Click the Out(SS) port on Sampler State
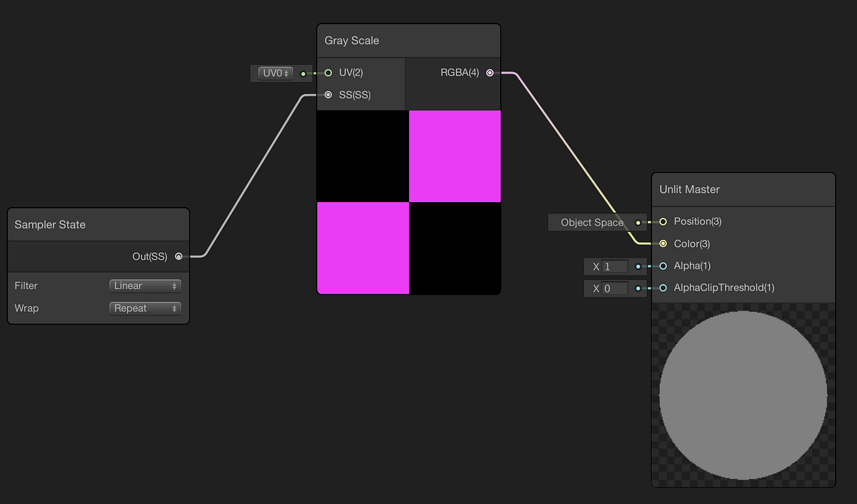The width and height of the screenshot is (857, 504). (x=179, y=256)
